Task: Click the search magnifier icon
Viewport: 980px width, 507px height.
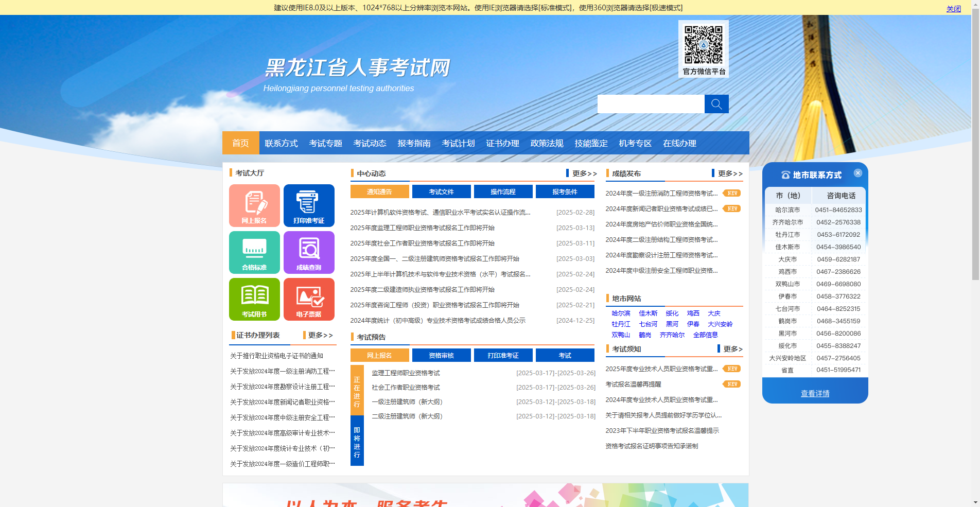Action: click(716, 103)
